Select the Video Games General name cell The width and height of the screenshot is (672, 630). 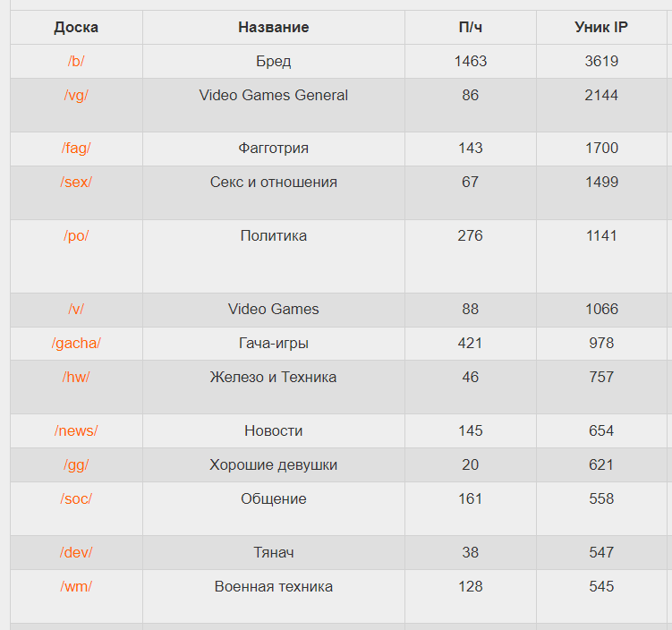pyautogui.click(x=273, y=96)
